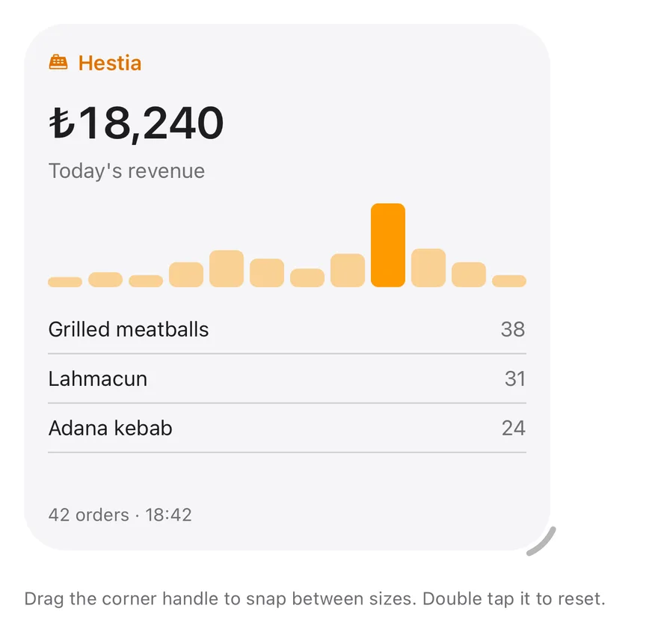Select the fifth bar in the revenue chart
The height and width of the screenshot is (644, 658).
[x=227, y=269]
